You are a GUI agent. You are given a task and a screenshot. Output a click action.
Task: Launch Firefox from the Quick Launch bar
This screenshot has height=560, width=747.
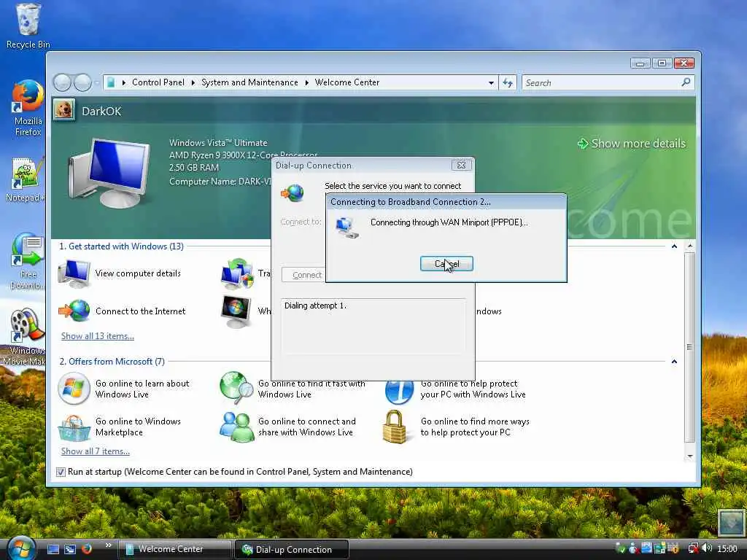click(87, 549)
